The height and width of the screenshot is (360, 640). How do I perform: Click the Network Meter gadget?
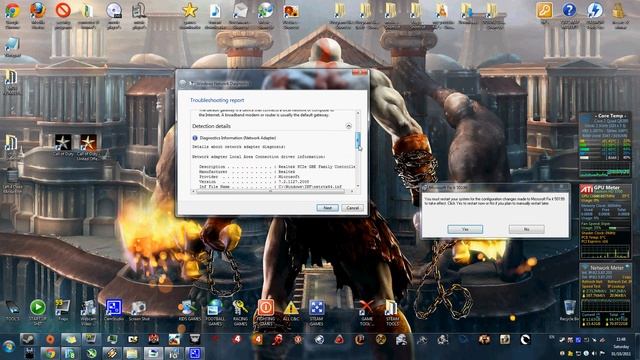tap(605, 296)
